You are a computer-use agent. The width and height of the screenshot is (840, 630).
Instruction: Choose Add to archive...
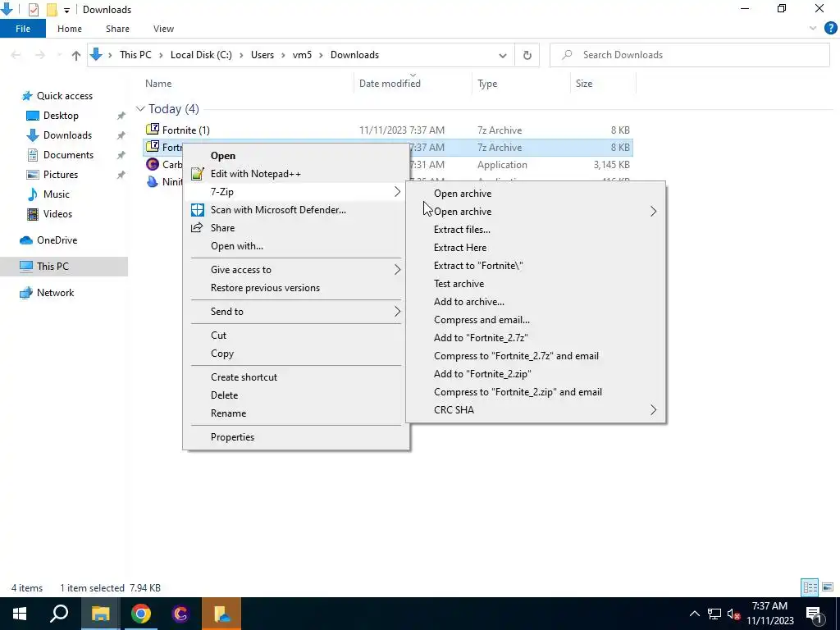pyautogui.click(x=468, y=302)
